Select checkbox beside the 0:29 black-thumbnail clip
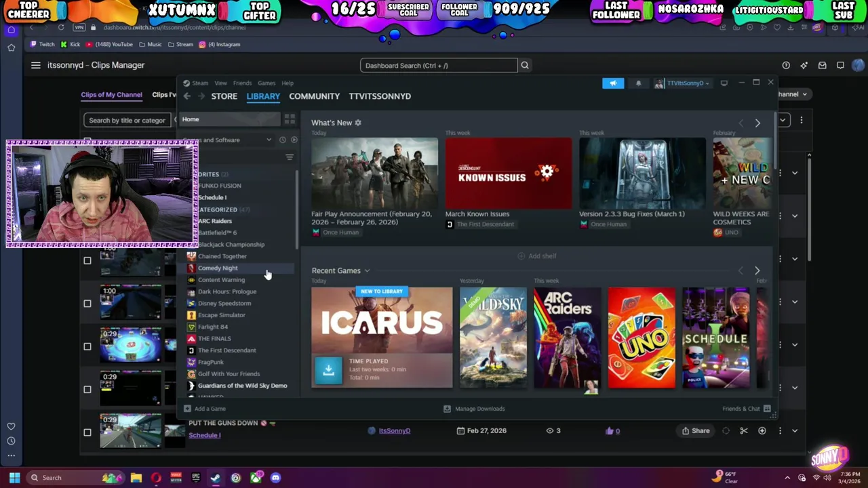Viewport: 868px width, 488px height. click(x=87, y=390)
